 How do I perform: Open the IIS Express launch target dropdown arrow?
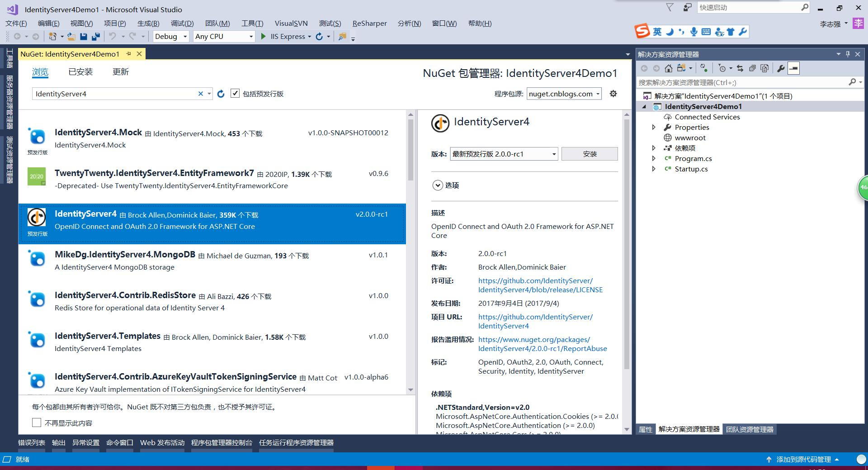click(x=309, y=37)
